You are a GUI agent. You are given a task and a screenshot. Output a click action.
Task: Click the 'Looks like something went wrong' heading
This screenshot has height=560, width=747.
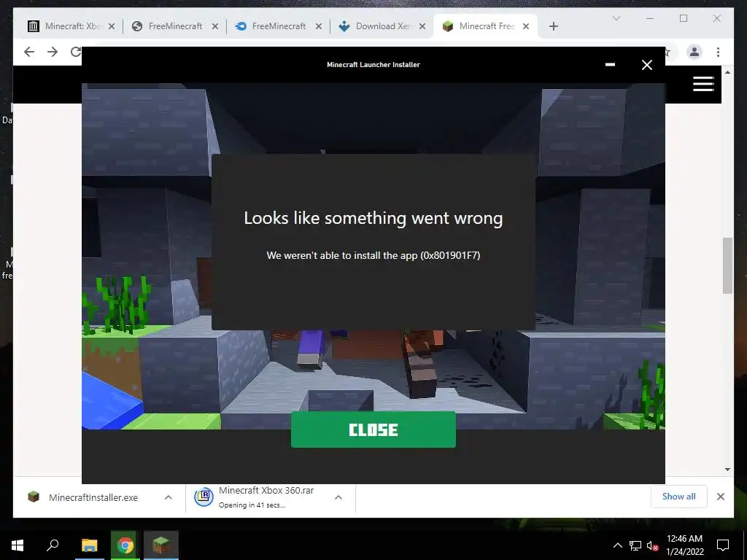pos(373,218)
